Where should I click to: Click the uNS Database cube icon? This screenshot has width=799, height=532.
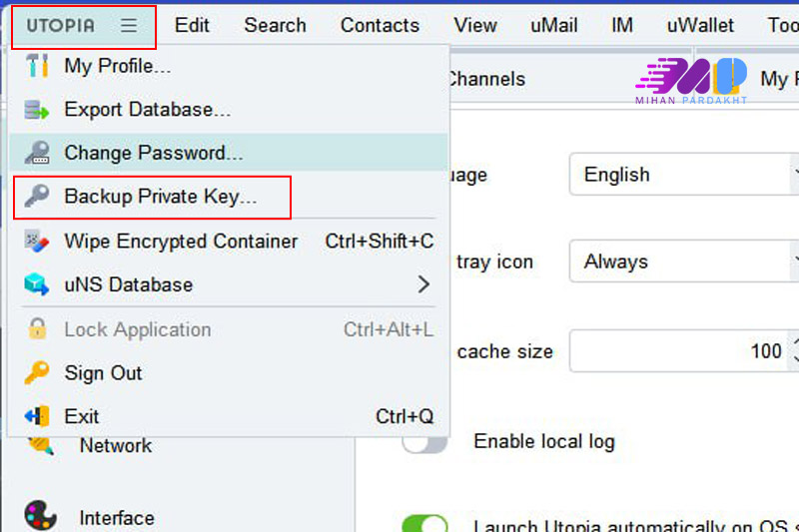(37, 285)
